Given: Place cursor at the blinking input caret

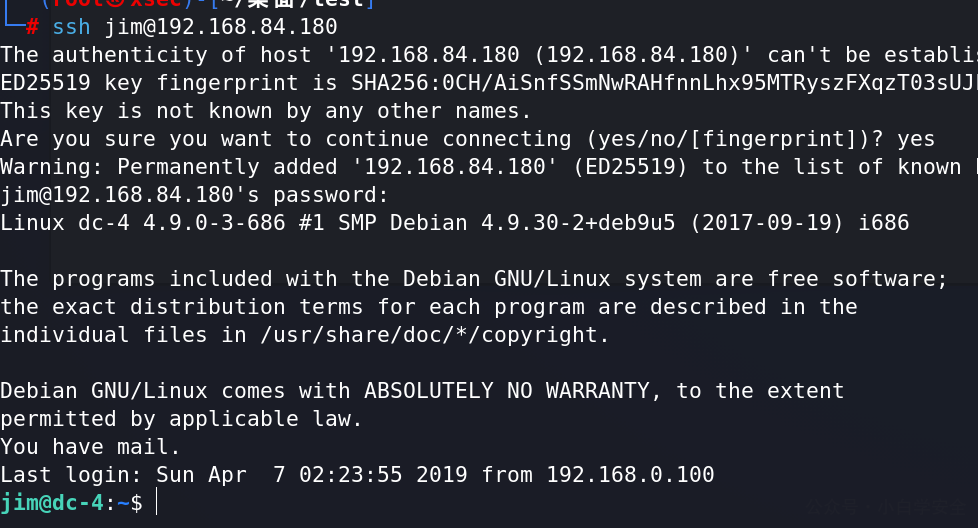Looking at the screenshot, I should pyautogui.click(x=156, y=502).
